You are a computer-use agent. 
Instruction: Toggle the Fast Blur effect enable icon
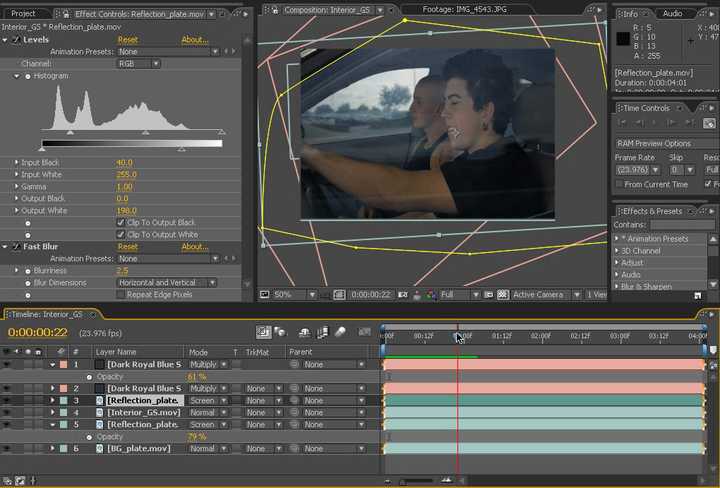17,246
